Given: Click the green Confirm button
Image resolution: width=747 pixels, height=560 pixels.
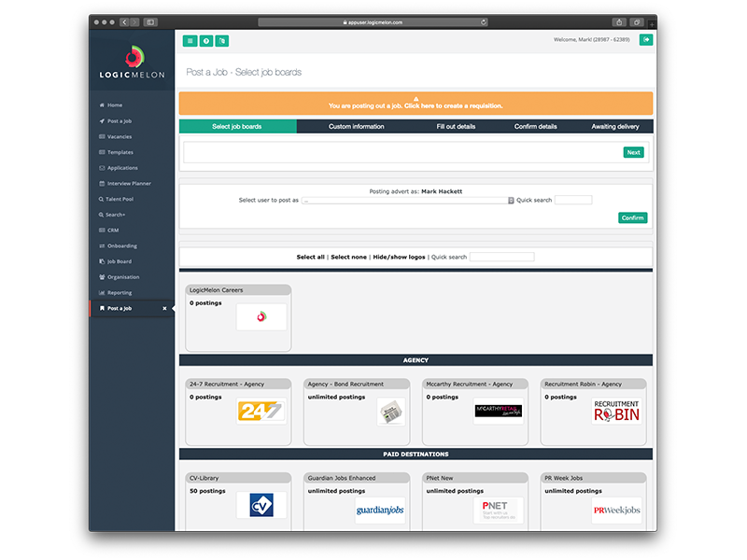Looking at the screenshot, I should tap(632, 218).
